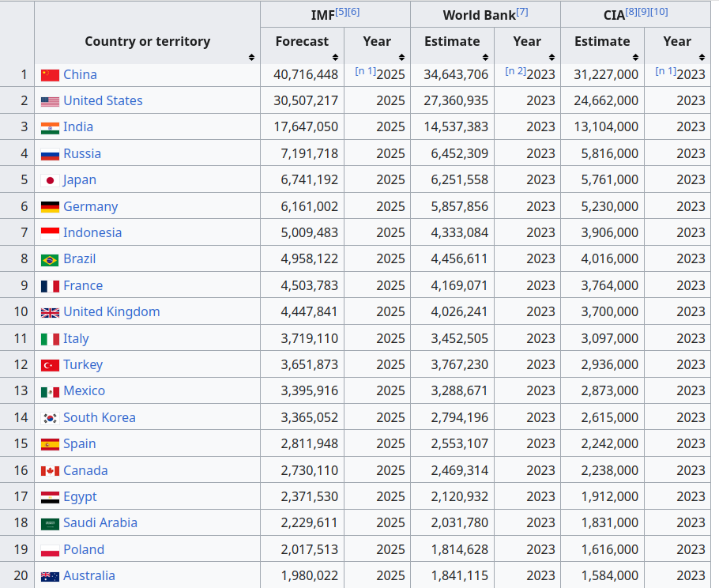Click the Saudi Arabia flag icon
Image resolution: width=719 pixels, height=588 pixels.
[x=50, y=524]
